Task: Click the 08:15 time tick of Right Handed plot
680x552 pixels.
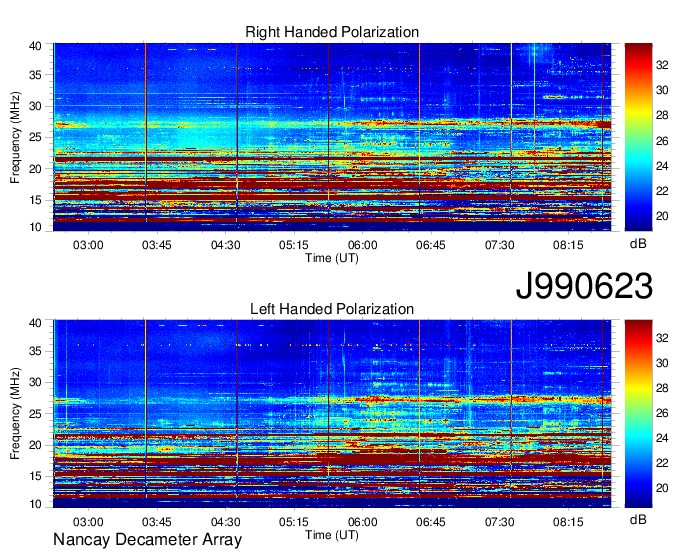Action: (x=568, y=245)
